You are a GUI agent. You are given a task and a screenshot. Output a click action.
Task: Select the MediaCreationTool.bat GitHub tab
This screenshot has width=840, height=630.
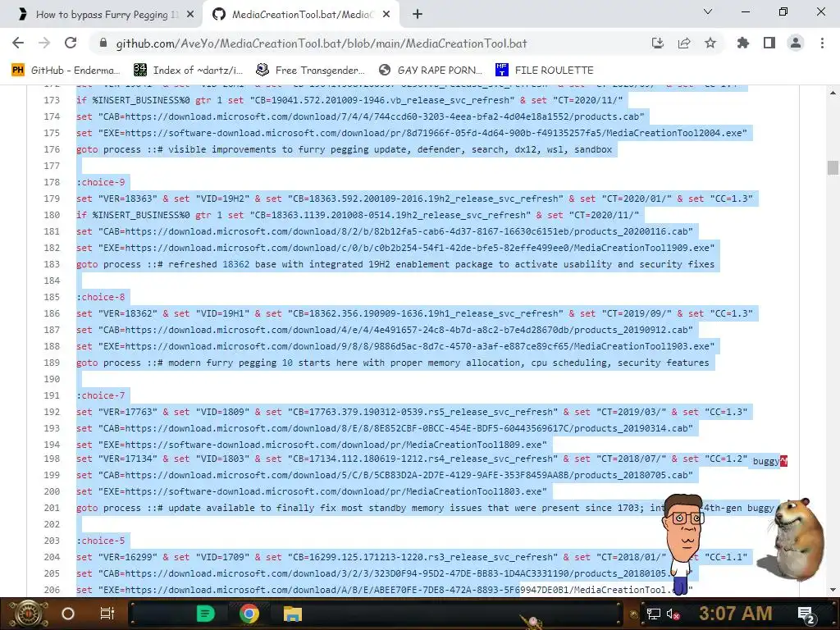302,15
